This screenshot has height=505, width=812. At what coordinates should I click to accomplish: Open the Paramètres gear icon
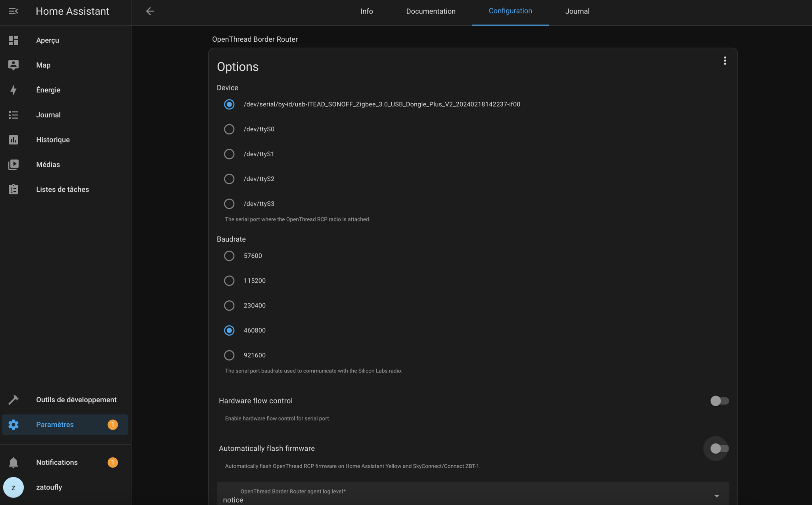(13, 424)
